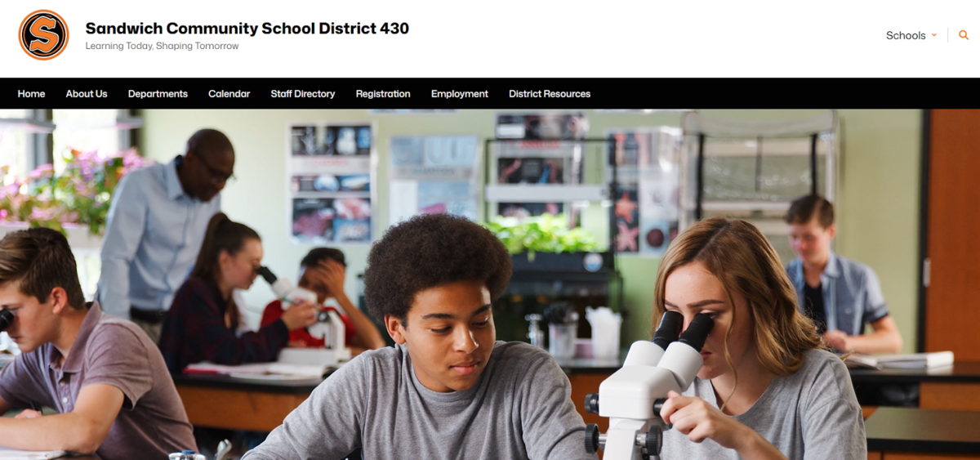Click the Sandwich Community School District 430 title

pyautogui.click(x=247, y=29)
